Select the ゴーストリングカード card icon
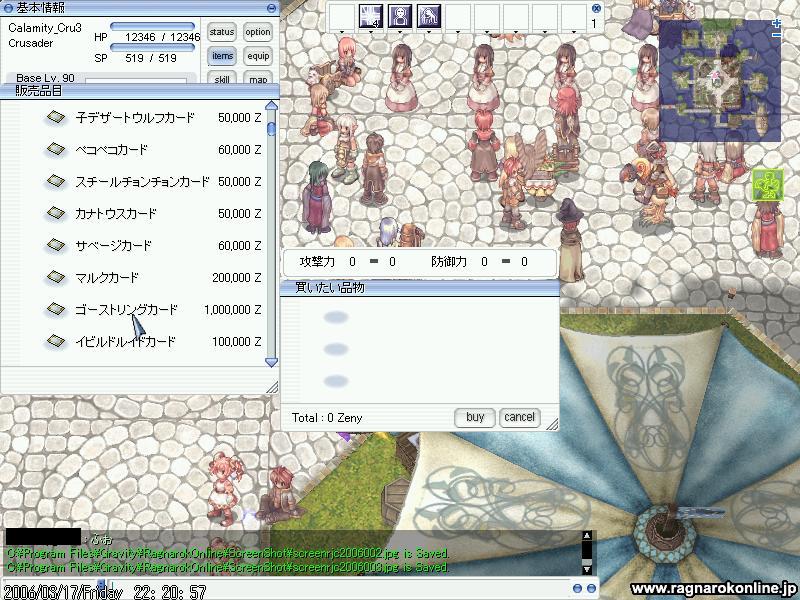The image size is (800, 600). (x=56, y=309)
